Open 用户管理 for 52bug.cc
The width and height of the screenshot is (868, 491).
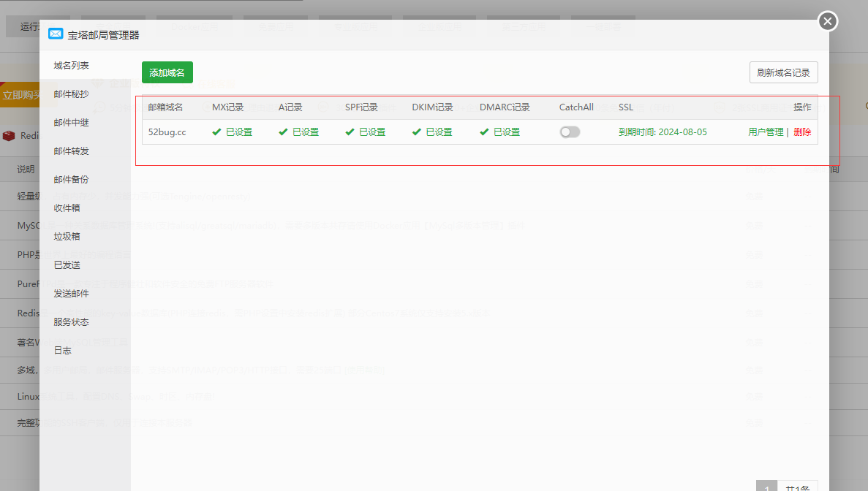coord(766,132)
